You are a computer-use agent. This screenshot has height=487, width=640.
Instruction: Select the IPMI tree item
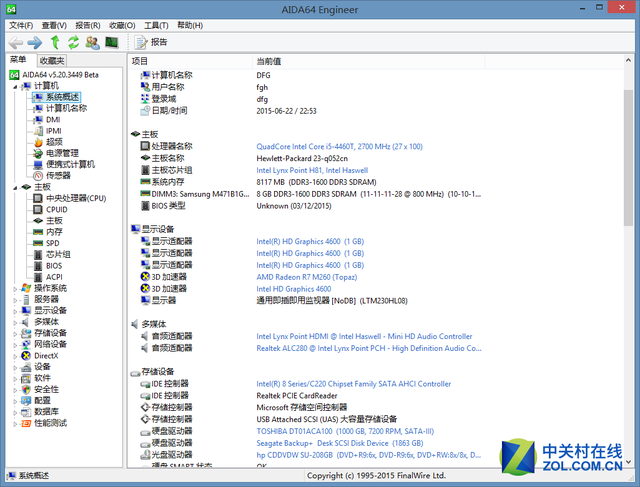[x=53, y=131]
